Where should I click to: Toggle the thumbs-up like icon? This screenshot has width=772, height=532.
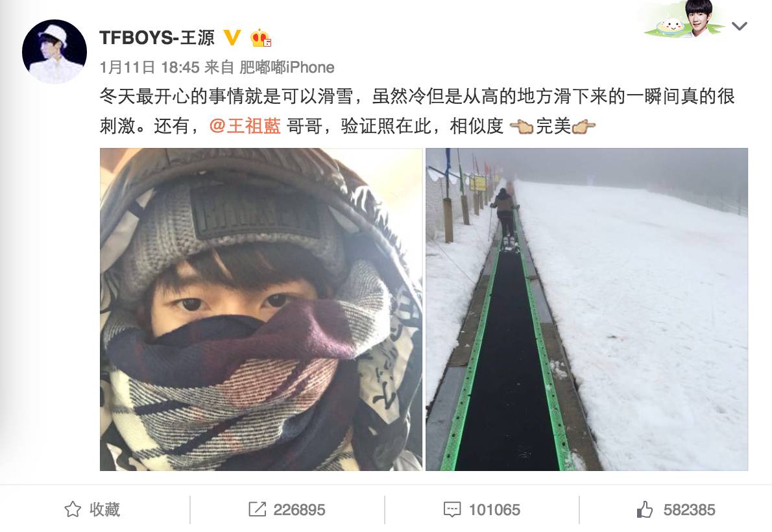click(x=644, y=509)
